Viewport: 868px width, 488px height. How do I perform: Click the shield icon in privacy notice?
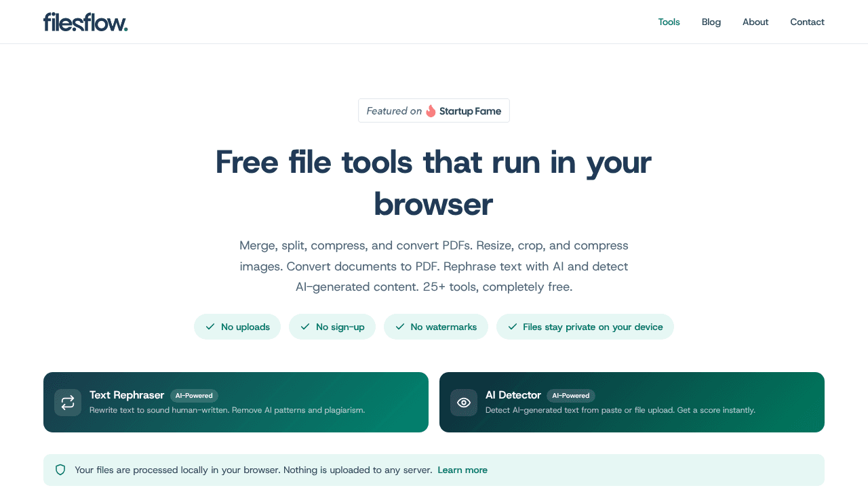(x=60, y=470)
